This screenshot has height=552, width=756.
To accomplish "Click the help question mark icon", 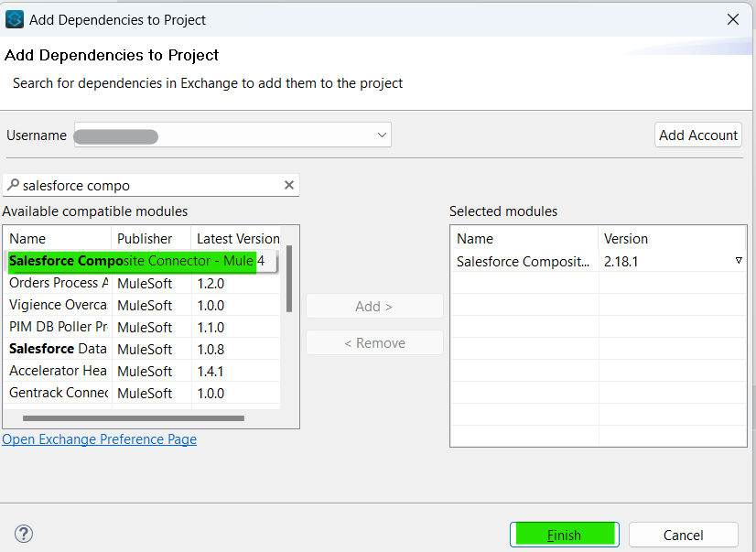I will click(24, 534).
